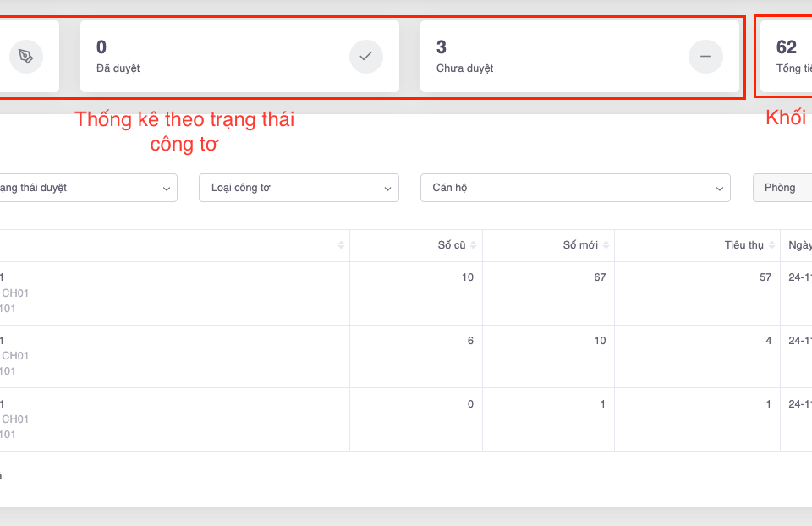Select the Chưa duyệt statistics card

(579, 57)
